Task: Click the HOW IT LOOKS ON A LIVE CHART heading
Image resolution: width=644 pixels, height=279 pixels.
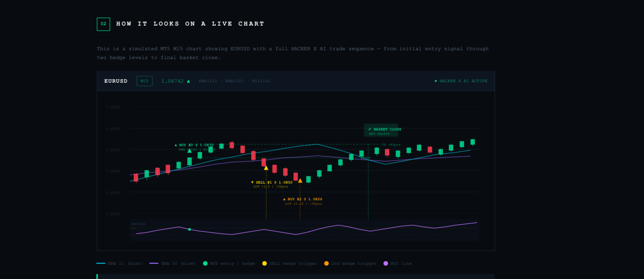Action: [190, 24]
